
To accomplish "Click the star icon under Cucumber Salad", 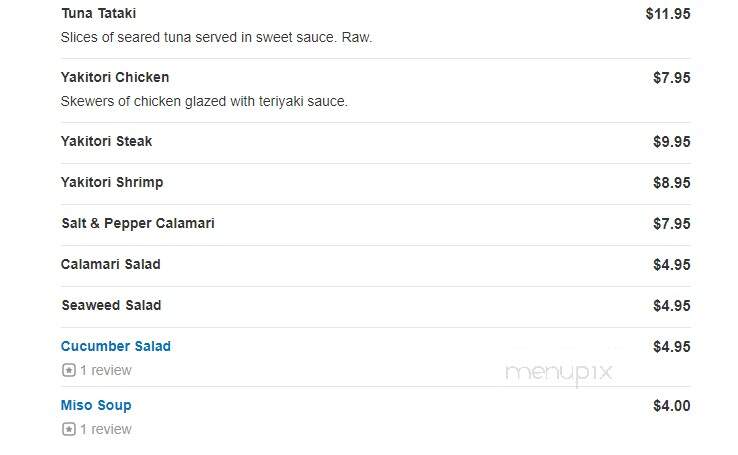I will (x=69, y=370).
